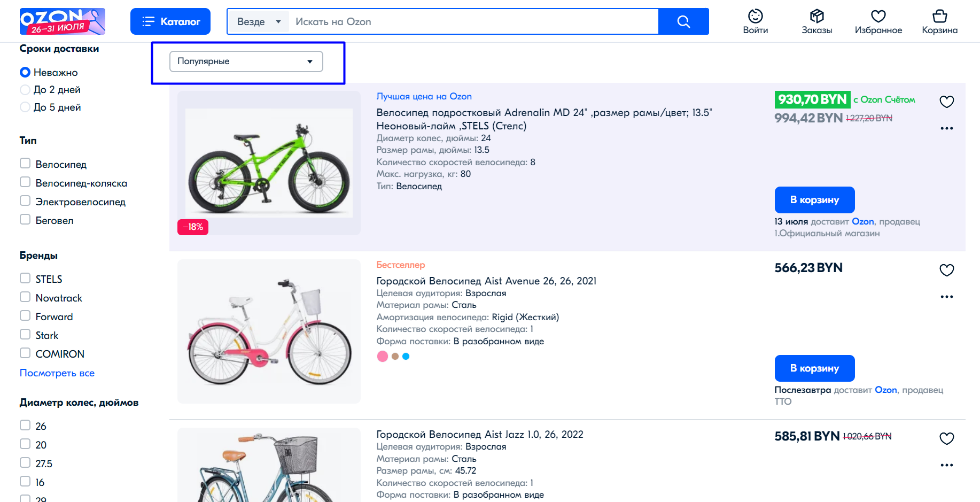Focus the Искать на Ozon search field
Screen dimensions: 980x502
coord(473,21)
